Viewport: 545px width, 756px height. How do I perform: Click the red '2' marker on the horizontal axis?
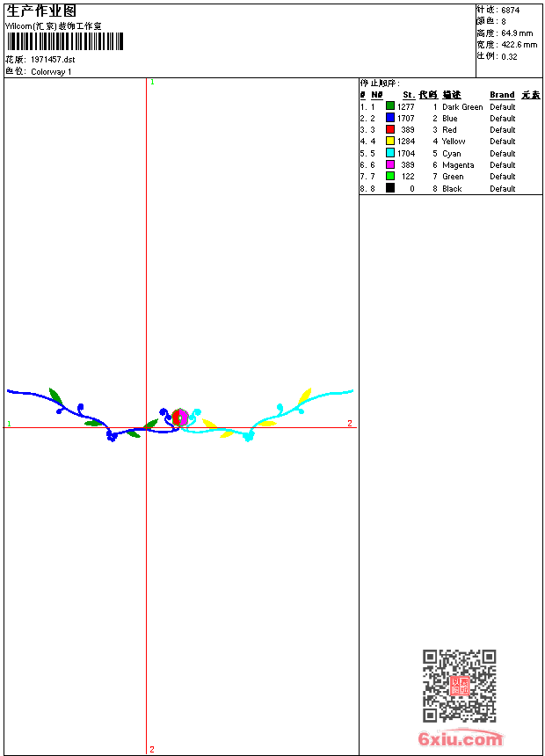coord(350,423)
